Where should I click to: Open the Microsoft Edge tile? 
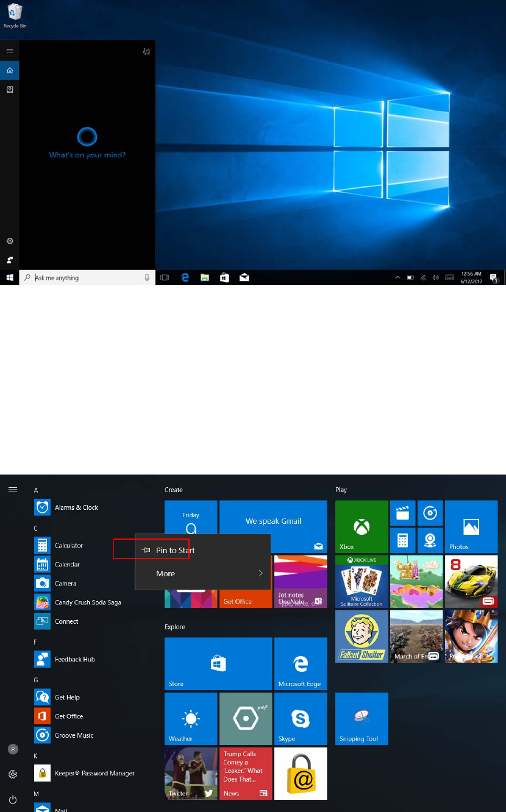coord(301,663)
